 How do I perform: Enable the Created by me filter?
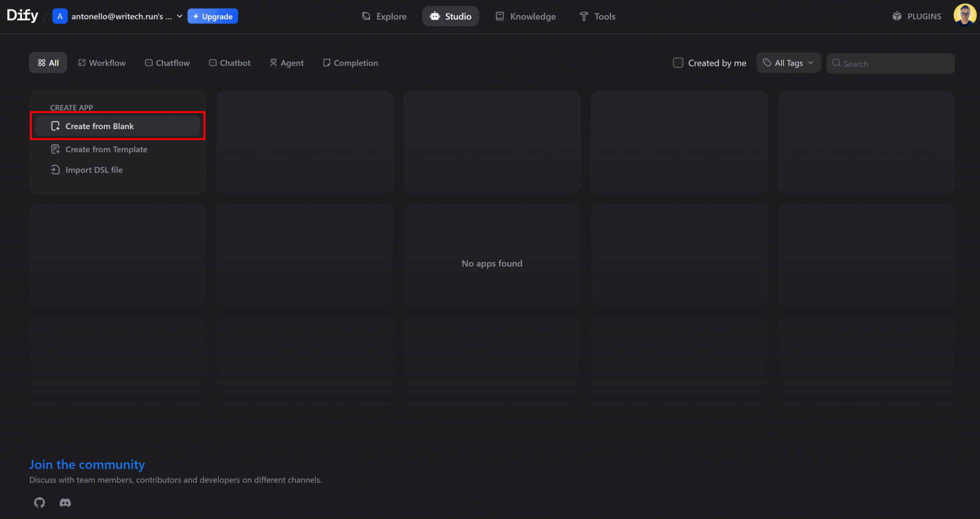coord(678,62)
